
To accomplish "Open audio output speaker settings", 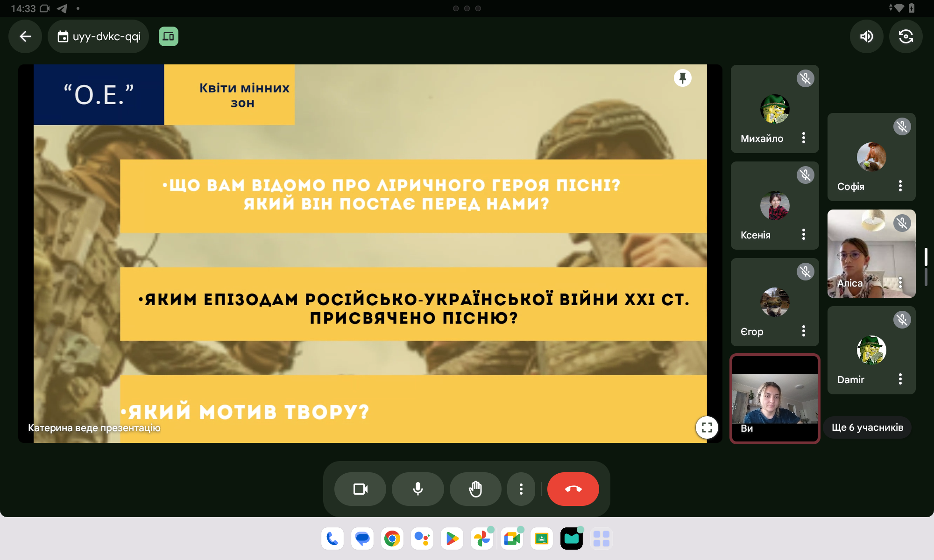I will 866,36.
